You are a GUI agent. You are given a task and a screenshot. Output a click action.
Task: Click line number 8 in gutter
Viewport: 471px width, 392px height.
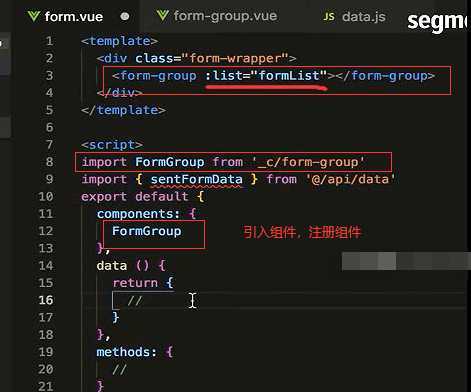(x=49, y=162)
